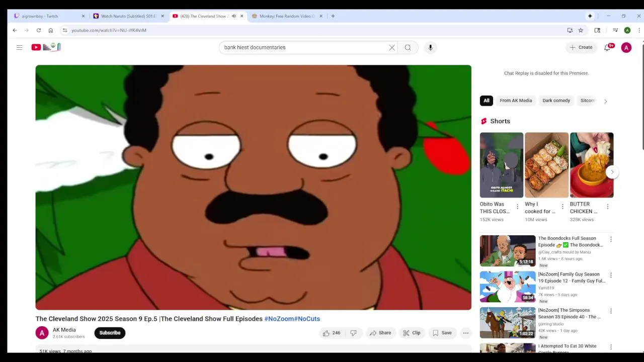Reload the current page
Image resolution: width=644 pixels, height=362 pixels.
point(38,30)
